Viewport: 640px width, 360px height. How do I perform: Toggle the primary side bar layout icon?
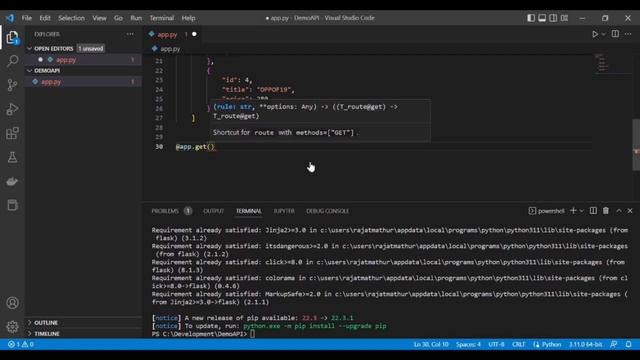[x=531, y=18]
